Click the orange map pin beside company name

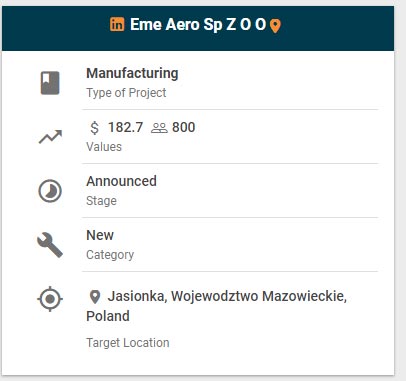point(275,26)
